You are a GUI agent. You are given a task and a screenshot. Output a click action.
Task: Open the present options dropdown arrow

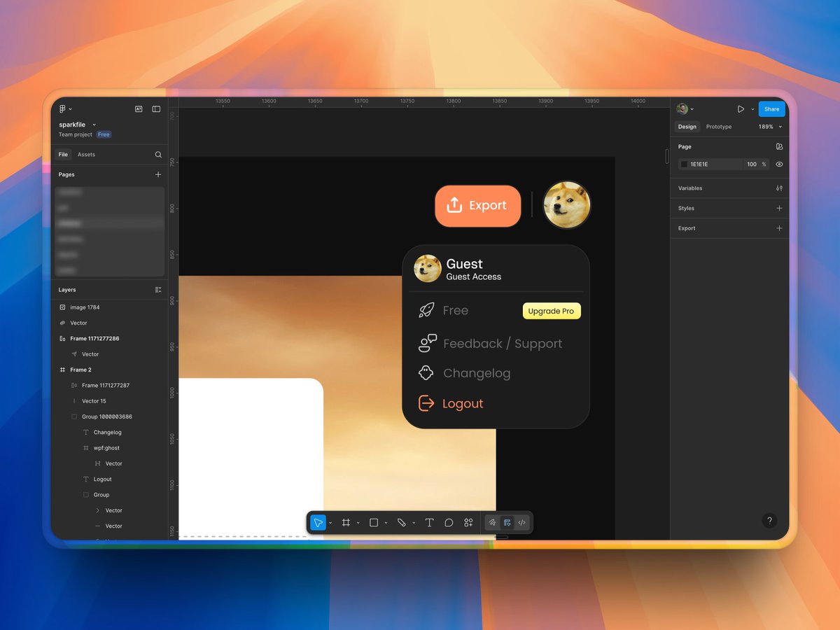(x=752, y=109)
